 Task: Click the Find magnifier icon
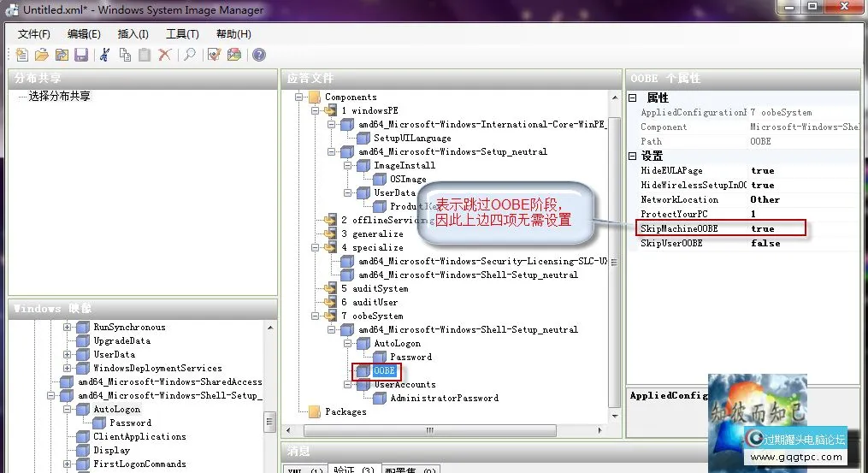click(x=190, y=55)
